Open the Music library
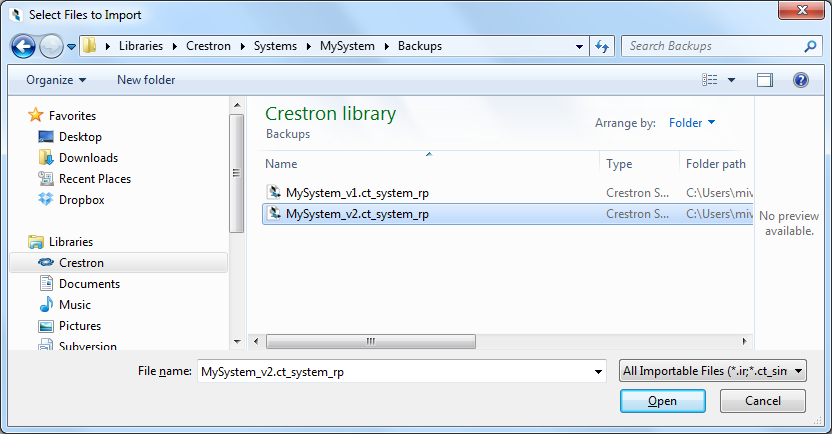Screen dimensions: 832x434 click(x=75, y=305)
